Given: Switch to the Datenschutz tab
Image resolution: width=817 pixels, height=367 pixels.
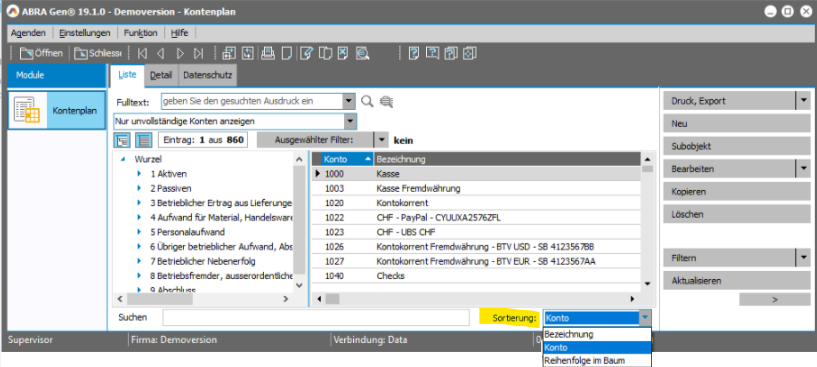Looking at the screenshot, I should 207,75.
